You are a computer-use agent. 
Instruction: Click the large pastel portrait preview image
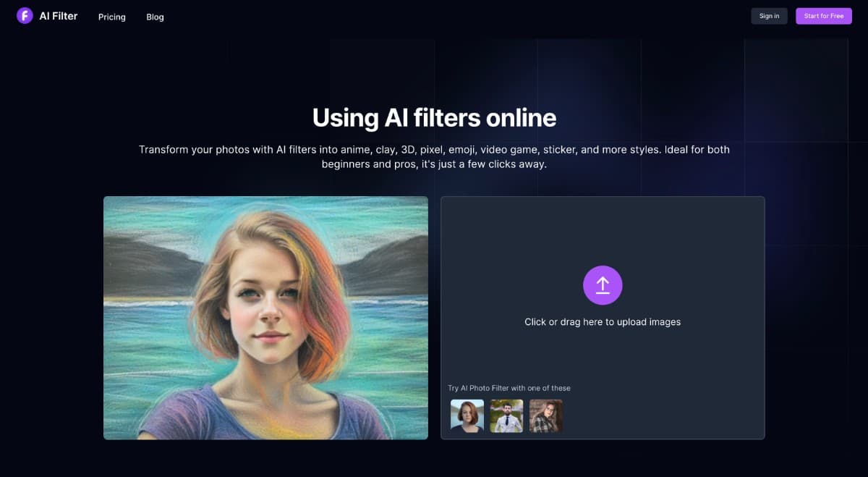click(x=265, y=318)
